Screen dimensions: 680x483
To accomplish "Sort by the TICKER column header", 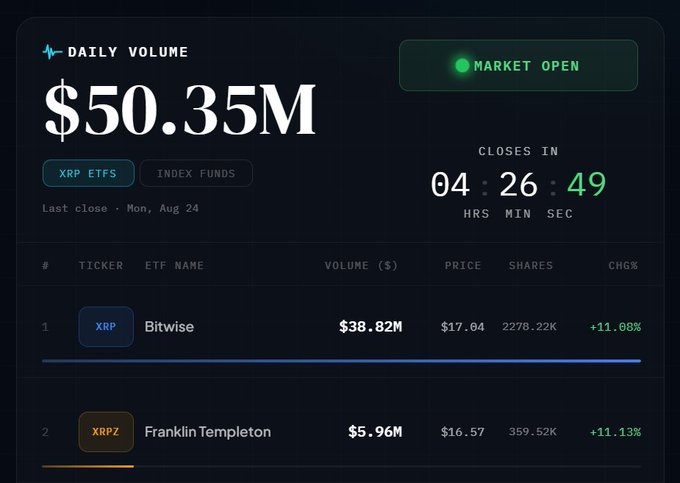I will point(101,265).
